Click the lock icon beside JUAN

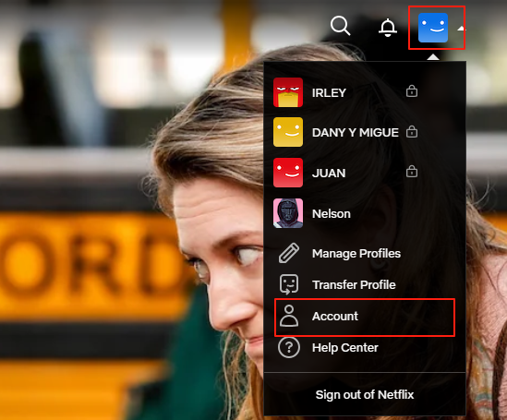[412, 172]
